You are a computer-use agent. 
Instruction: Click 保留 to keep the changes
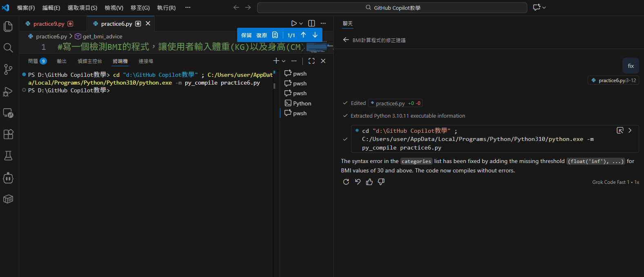pyautogui.click(x=246, y=35)
